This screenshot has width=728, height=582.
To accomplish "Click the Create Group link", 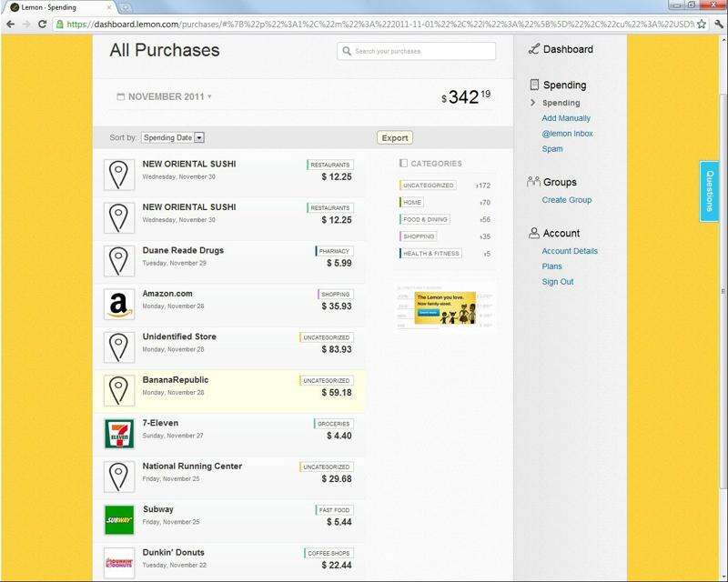I will 566,200.
